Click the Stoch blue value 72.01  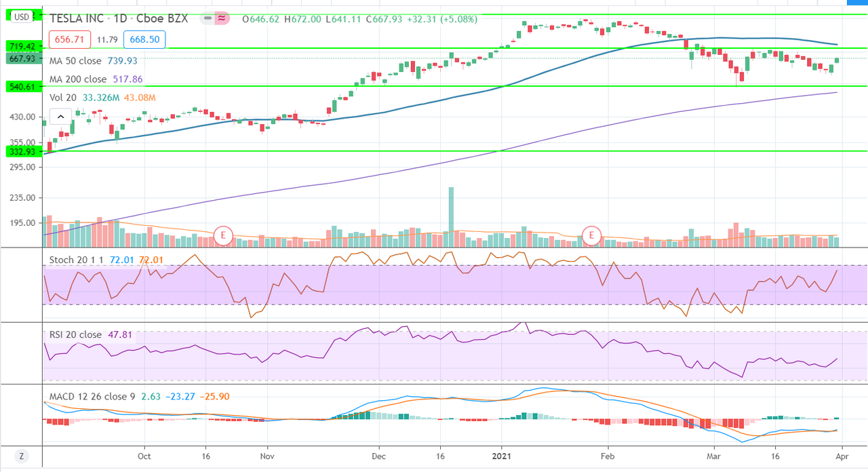click(x=122, y=260)
